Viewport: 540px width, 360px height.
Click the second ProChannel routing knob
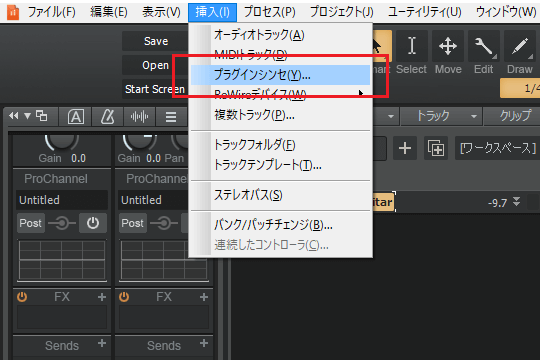[164, 223]
